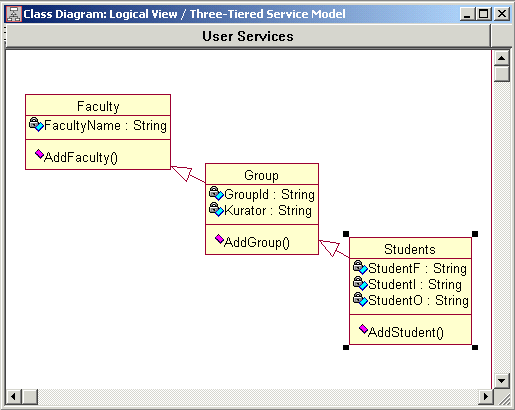Click the AddFaculty operation diamond icon
The image size is (515, 410).
[x=39, y=154]
